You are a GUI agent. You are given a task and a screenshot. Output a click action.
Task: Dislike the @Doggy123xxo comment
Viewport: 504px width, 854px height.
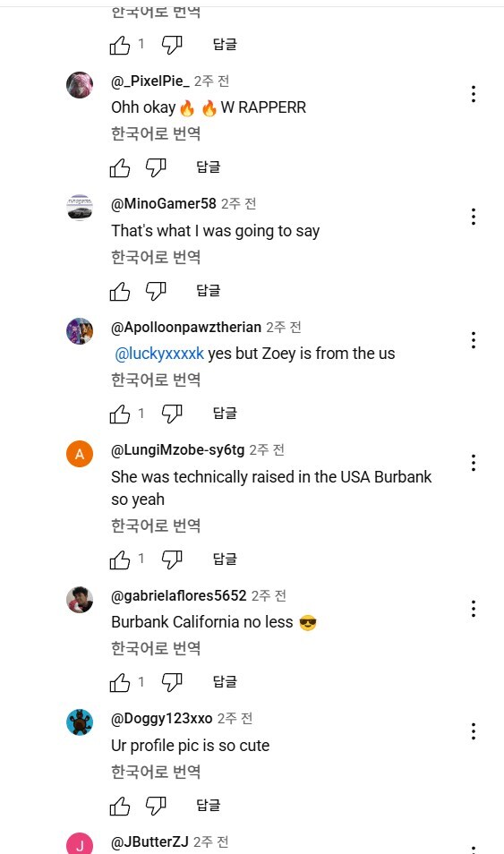point(156,806)
